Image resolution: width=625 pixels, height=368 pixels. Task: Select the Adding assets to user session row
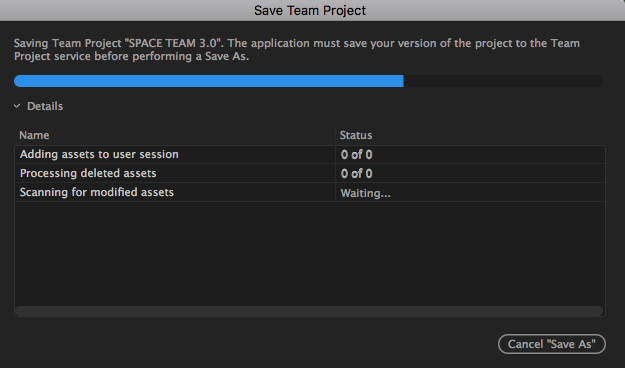pos(310,154)
